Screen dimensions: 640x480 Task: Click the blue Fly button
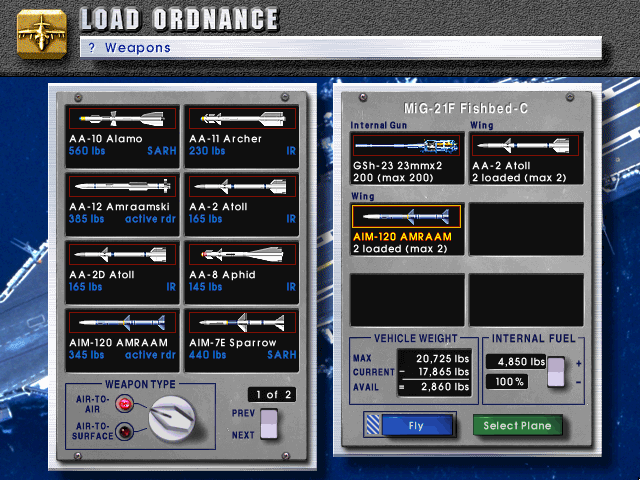coord(417,425)
